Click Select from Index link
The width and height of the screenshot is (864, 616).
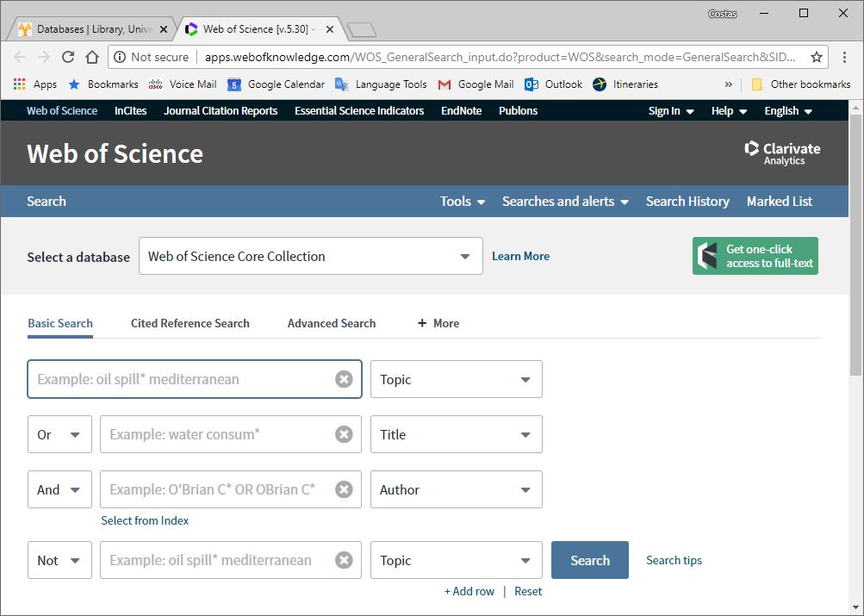pyautogui.click(x=145, y=520)
